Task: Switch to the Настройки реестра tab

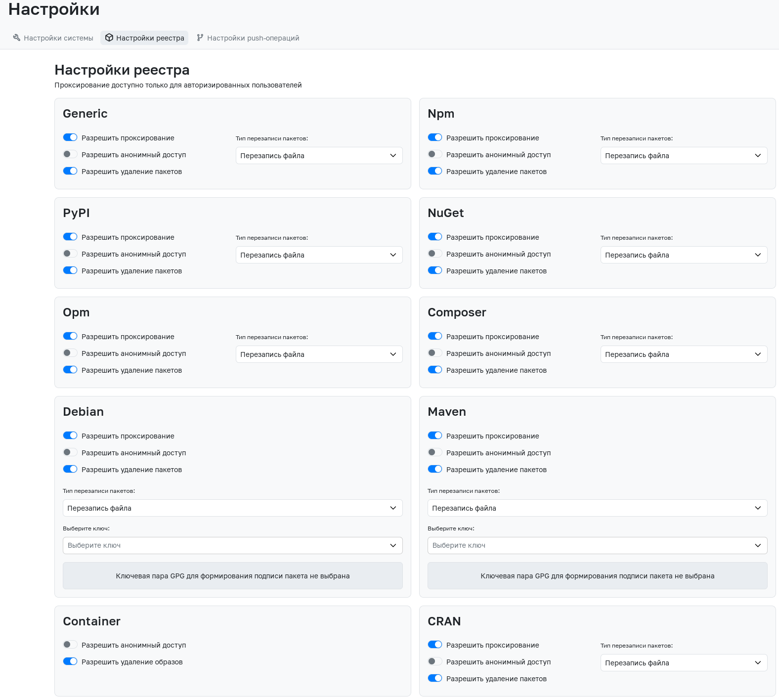Action: pyautogui.click(x=144, y=38)
